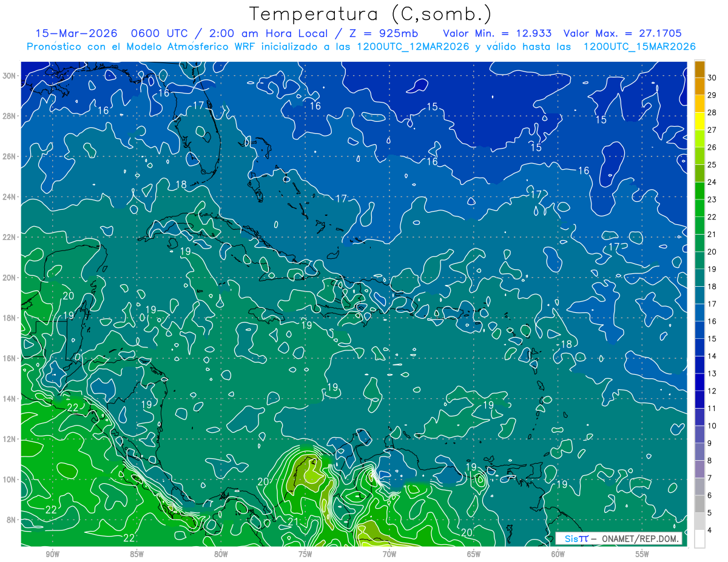Click the 85W longitude axis label
The width and height of the screenshot is (728, 562).
(136, 554)
